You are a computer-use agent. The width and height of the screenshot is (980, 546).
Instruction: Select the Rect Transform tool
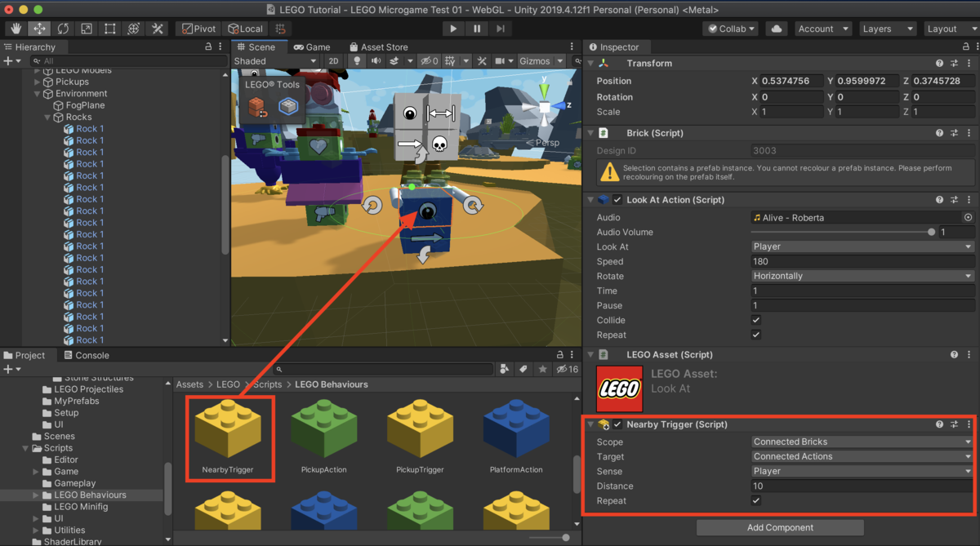coord(110,29)
